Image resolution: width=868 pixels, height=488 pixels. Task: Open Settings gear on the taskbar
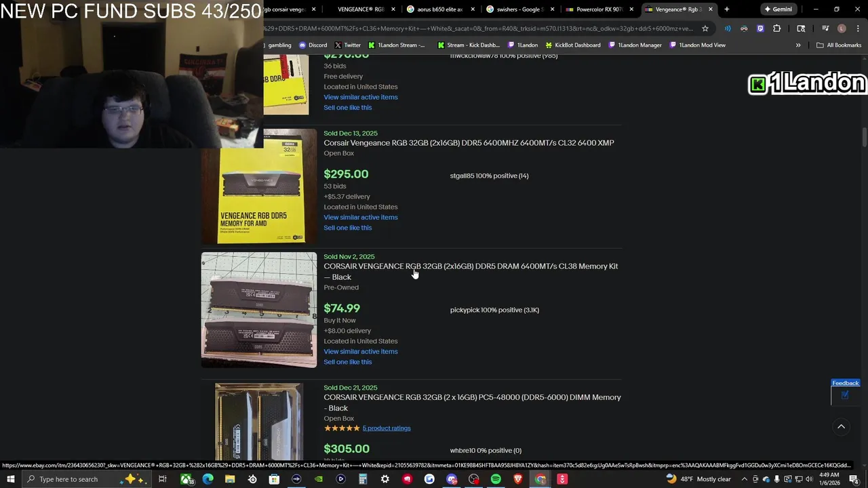point(385,479)
